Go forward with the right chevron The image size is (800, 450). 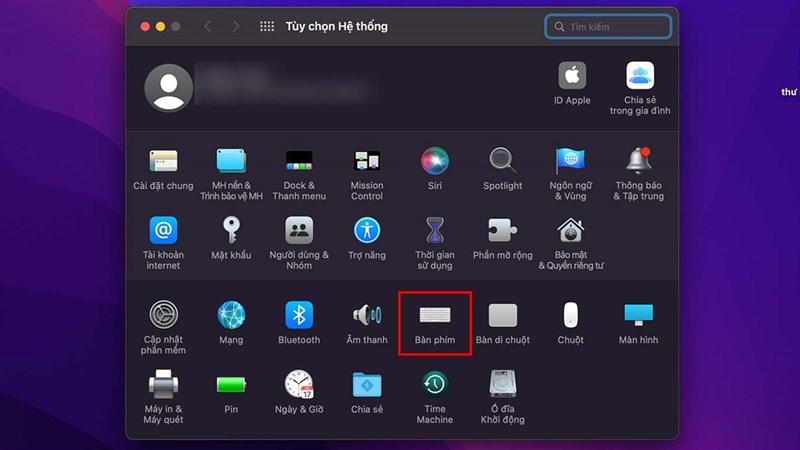236,26
